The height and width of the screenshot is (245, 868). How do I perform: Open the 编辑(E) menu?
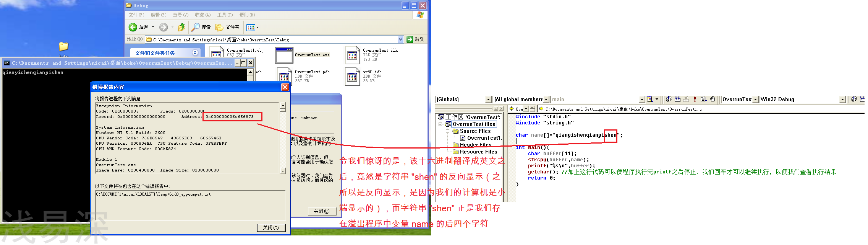[x=159, y=15]
